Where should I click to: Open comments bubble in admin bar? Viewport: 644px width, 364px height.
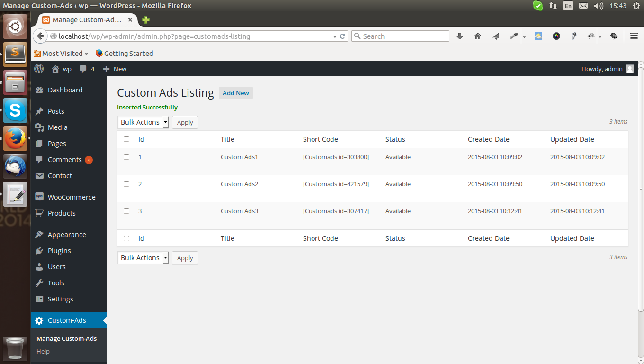[83, 69]
